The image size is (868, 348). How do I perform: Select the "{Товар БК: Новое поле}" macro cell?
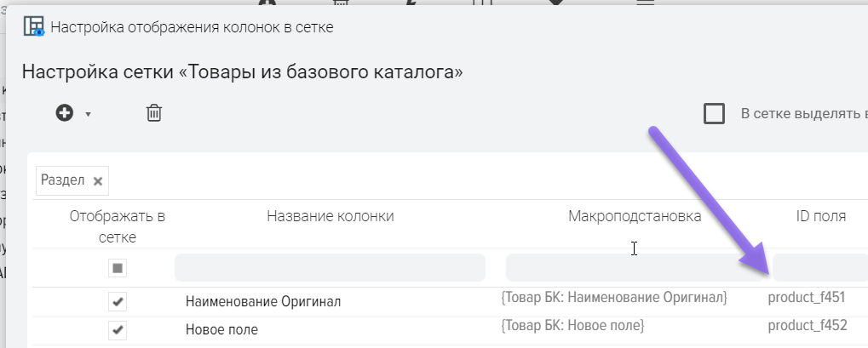coord(572,326)
